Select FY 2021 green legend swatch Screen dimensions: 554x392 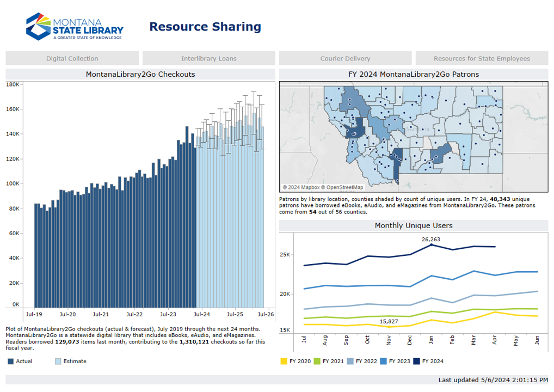[317, 361]
